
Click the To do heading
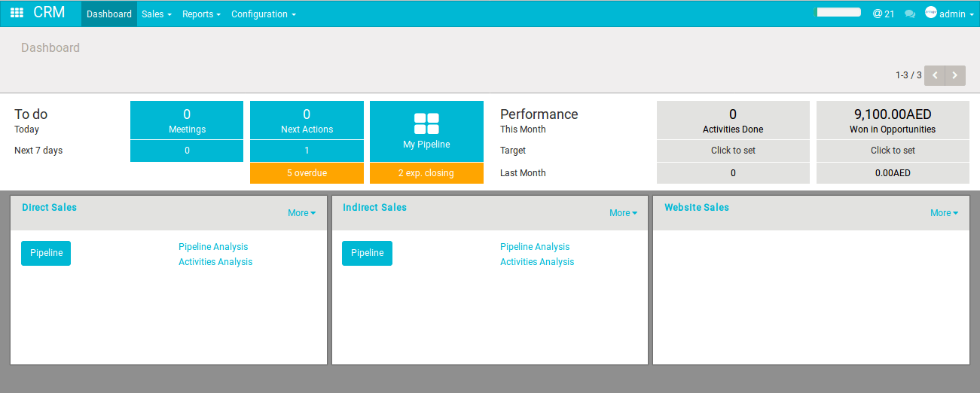[x=31, y=114]
